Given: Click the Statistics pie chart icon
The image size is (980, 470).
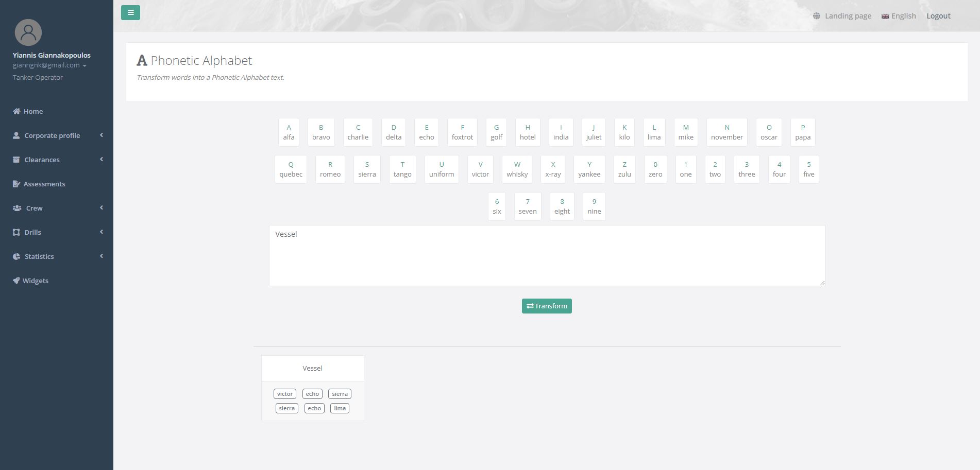Looking at the screenshot, I should coord(16,256).
